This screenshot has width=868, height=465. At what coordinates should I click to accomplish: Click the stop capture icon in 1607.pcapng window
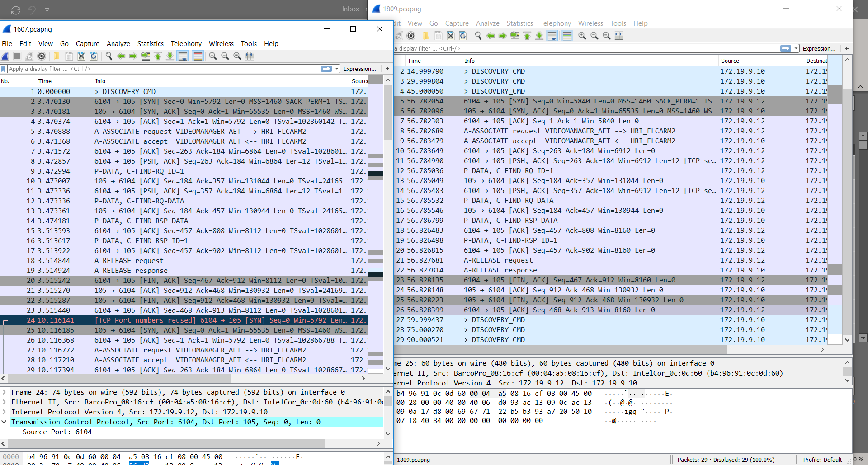tap(17, 56)
